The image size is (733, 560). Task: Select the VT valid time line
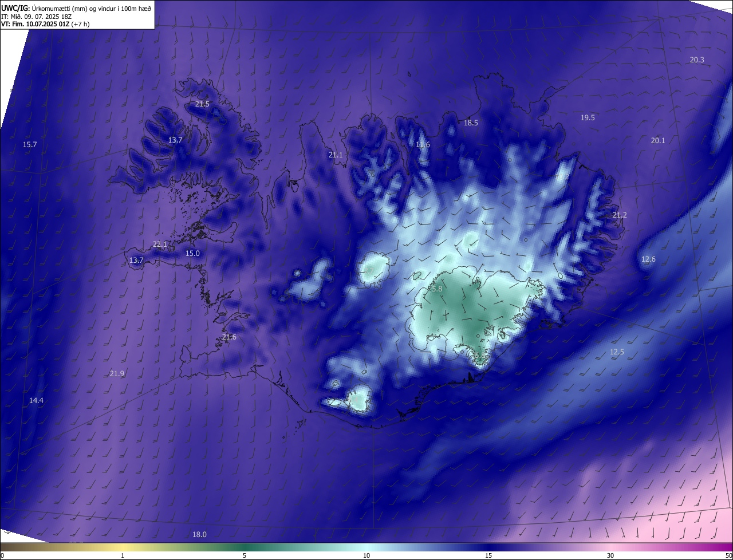[45, 24]
